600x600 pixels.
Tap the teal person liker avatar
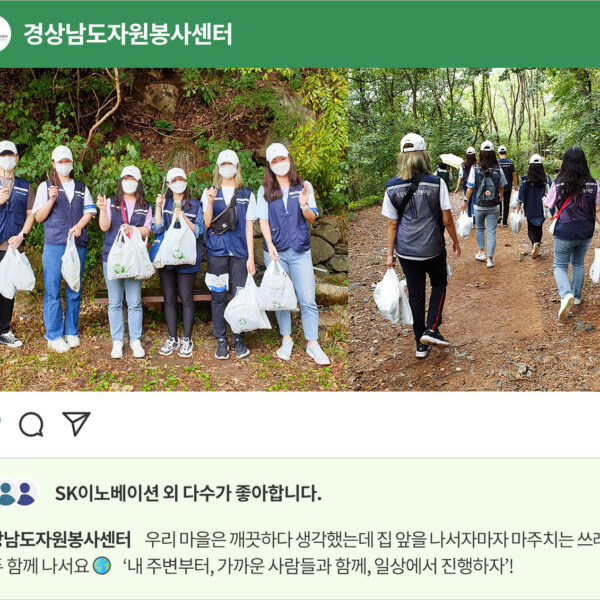click(x=7, y=494)
